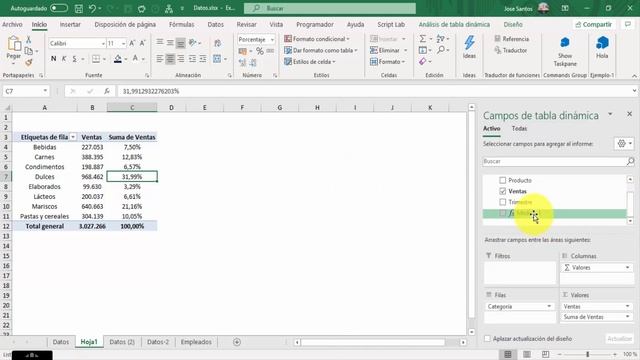The height and width of the screenshot is (360, 640).
Task: Click the percent style icon
Action: coord(260,51)
